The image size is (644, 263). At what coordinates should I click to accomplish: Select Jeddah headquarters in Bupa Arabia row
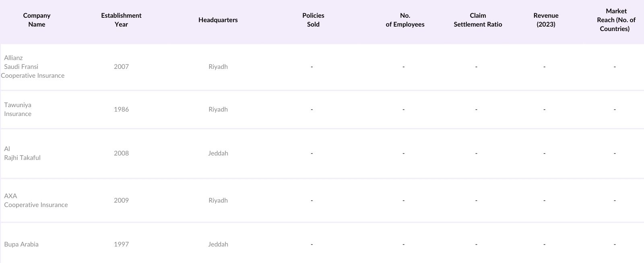click(218, 244)
